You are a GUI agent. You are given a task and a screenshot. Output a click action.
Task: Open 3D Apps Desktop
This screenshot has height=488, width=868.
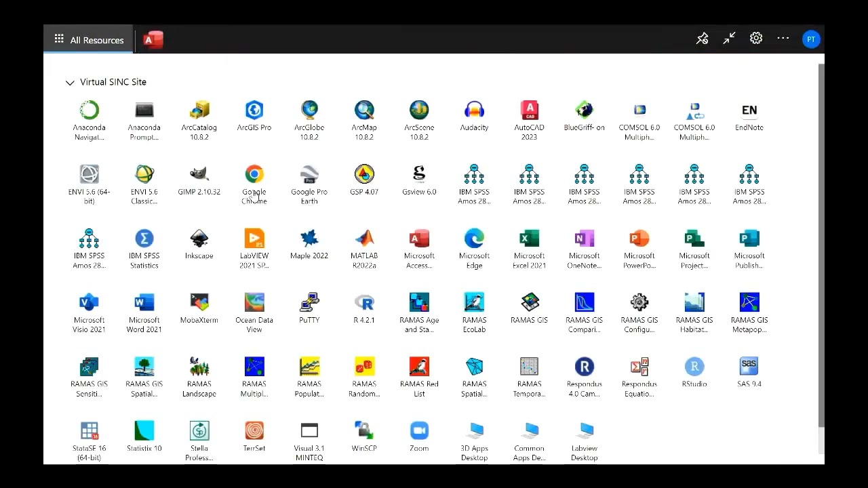(x=474, y=441)
